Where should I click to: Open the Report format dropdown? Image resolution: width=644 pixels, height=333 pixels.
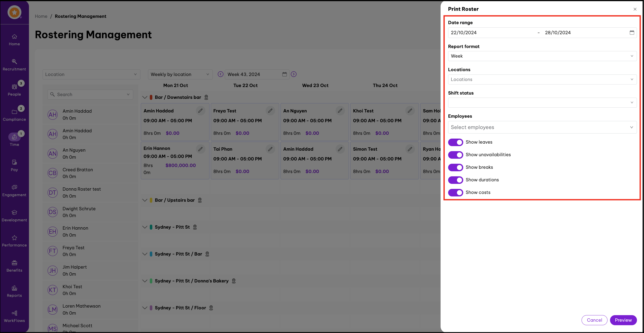542,56
